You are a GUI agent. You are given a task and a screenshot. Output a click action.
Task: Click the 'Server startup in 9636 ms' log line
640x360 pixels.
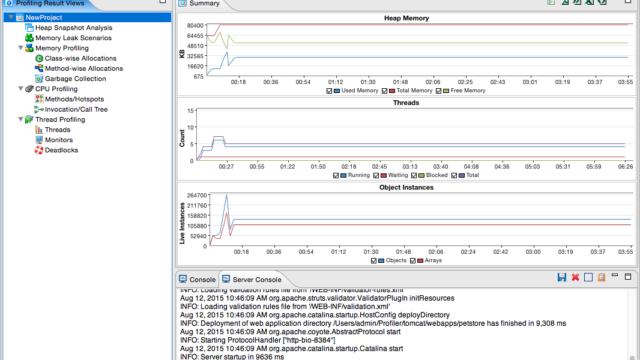tap(232, 357)
